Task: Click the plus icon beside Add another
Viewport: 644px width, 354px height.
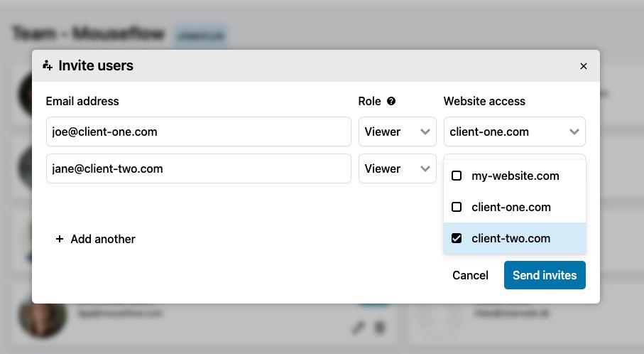Action: click(60, 240)
